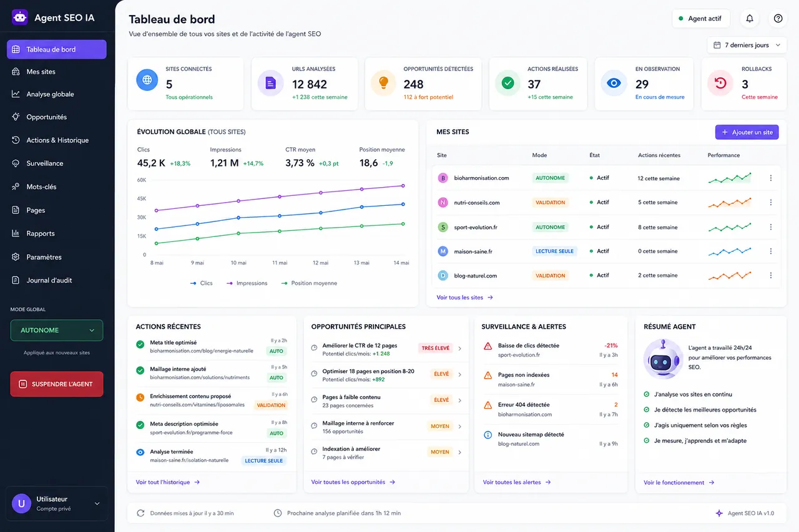This screenshot has width=799, height=532.
Task: Click the lightbulb icon on Opportunités détectées card
Action: pos(383,82)
